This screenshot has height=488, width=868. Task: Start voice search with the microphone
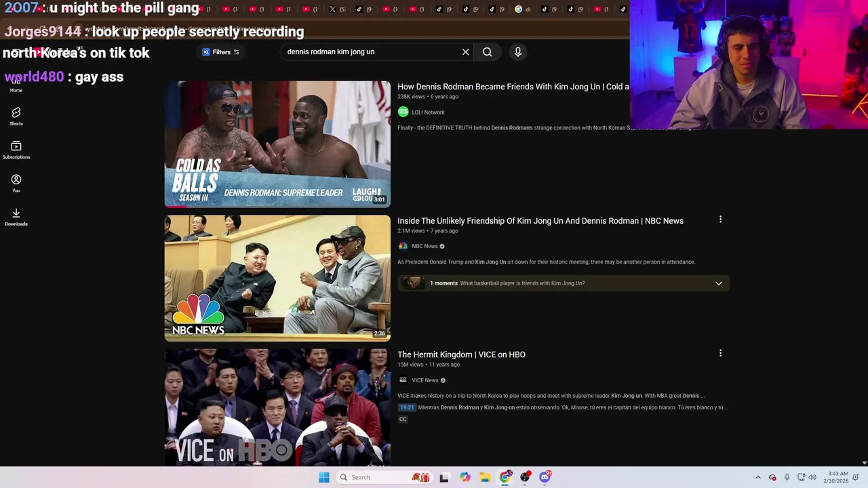[x=517, y=52]
